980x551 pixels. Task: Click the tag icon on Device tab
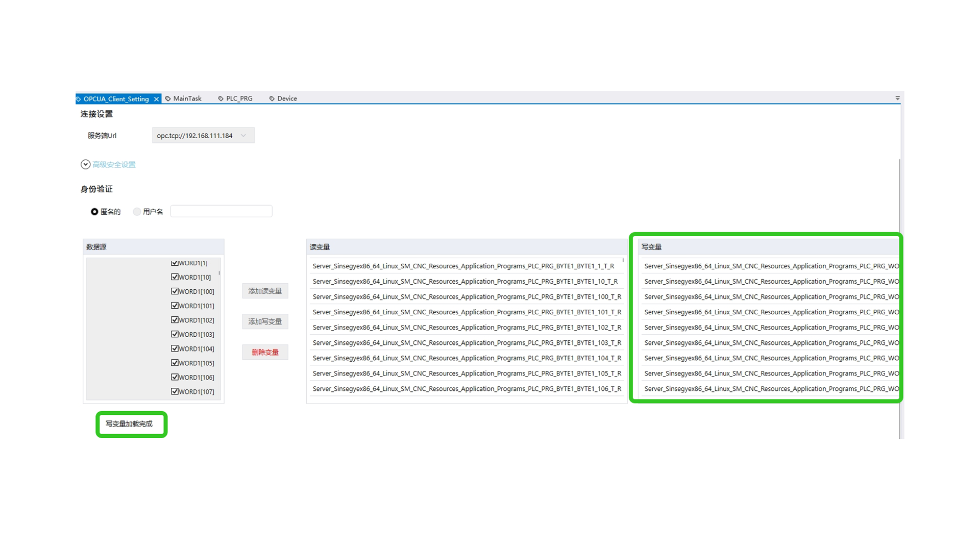[x=272, y=98]
